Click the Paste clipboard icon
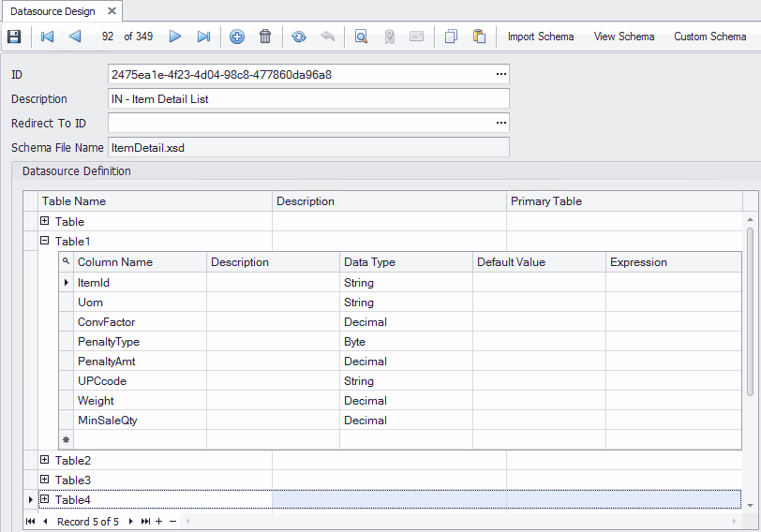This screenshot has width=761, height=532. tap(479, 37)
